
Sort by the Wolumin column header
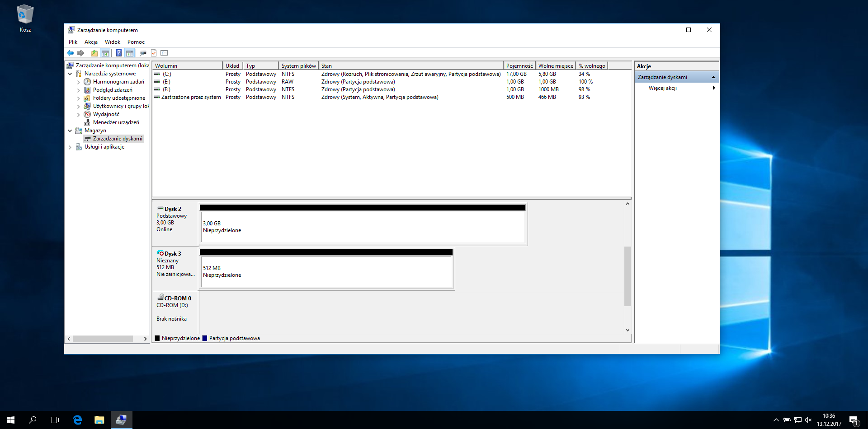(x=187, y=66)
